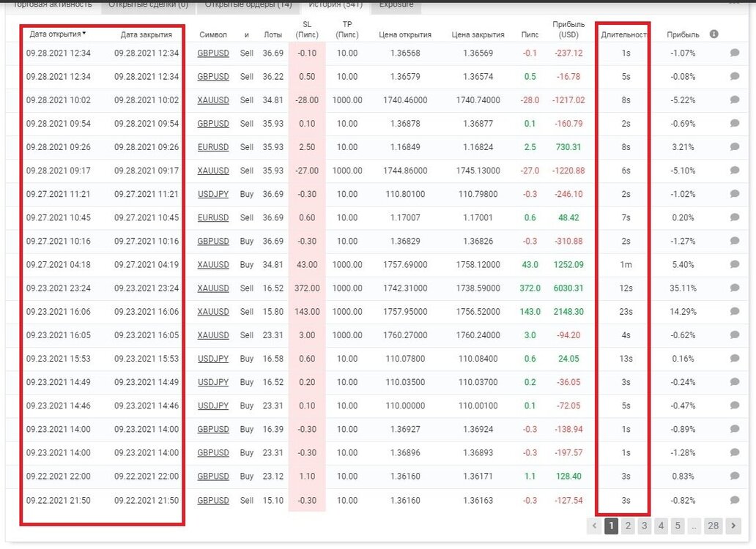Image resolution: width=756 pixels, height=549 pixels.
Task: Select the 35.11% profit percentage
Action: [683, 288]
